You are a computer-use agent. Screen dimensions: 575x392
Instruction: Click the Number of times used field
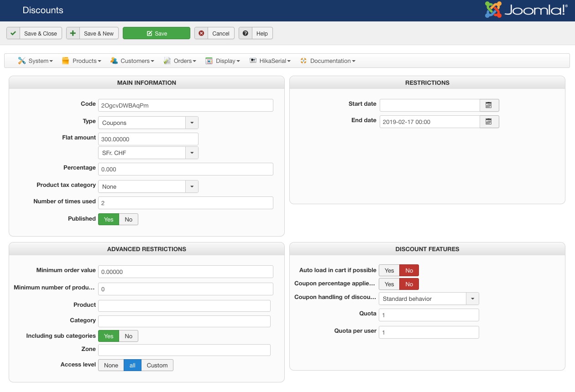click(186, 203)
